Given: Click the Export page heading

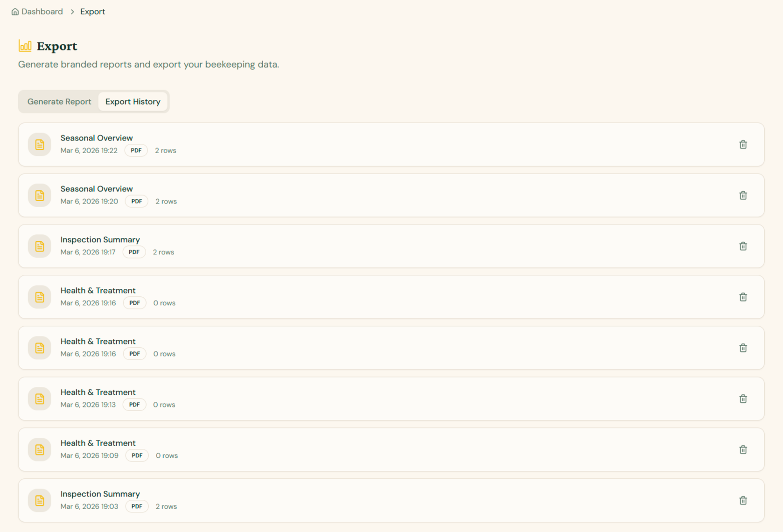Looking at the screenshot, I should 57,46.
